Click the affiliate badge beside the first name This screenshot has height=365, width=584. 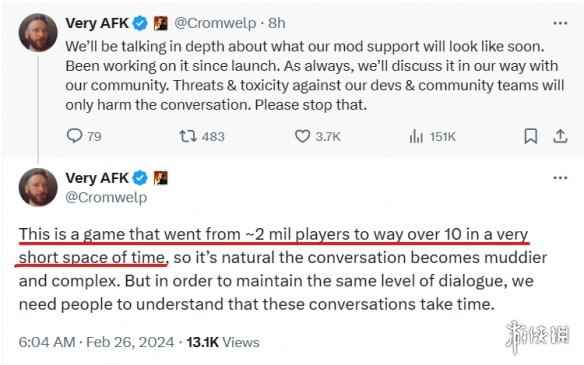click(x=161, y=23)
